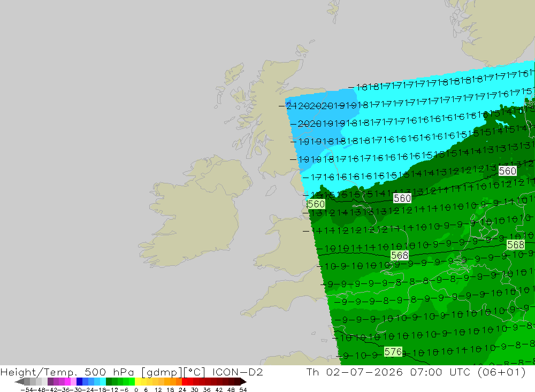The height and width of the screenshot is (392, 535).
Task: Pick the brightest lime green legend swatch
Action: pyautogui.click(x=132, y=382)
